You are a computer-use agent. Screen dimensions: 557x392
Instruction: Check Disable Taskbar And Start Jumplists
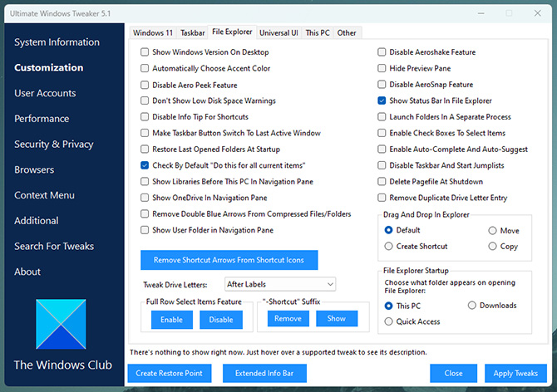[382, 165]
